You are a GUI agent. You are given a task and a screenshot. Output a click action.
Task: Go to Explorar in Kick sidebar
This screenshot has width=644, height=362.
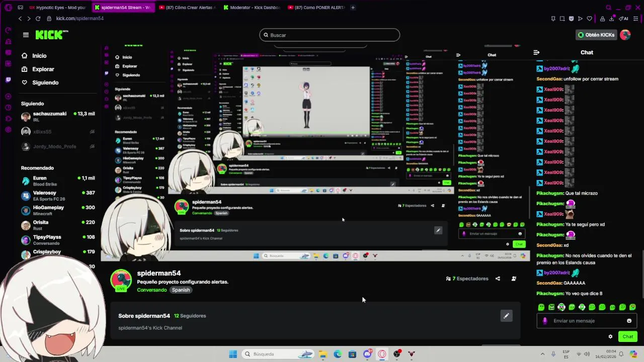(38, 69)
